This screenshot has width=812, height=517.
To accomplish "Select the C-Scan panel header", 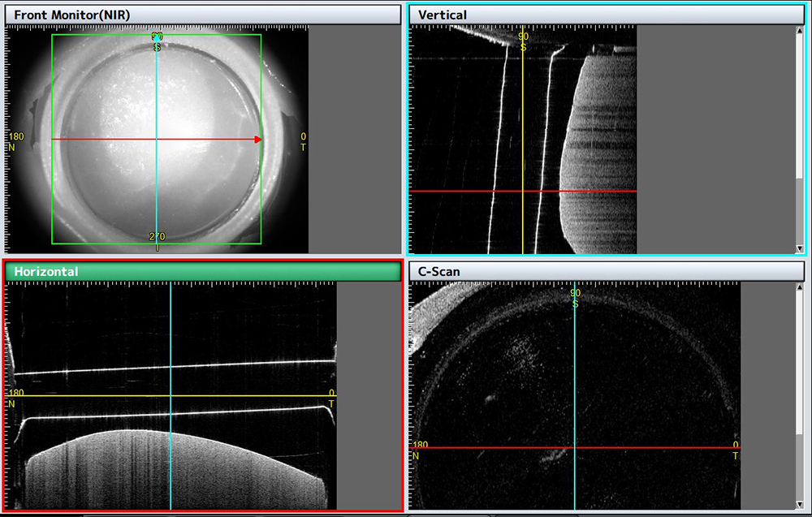I will point(607,271).
